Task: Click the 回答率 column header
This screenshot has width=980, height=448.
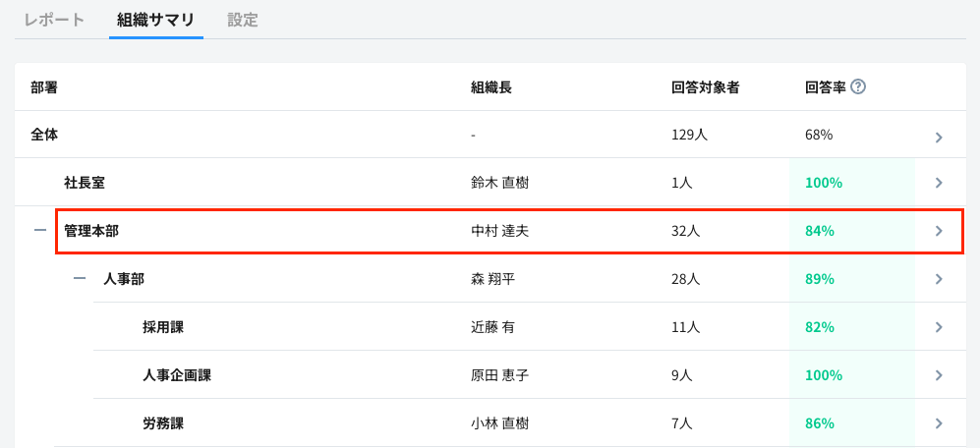Action: (x=825, y=86)
